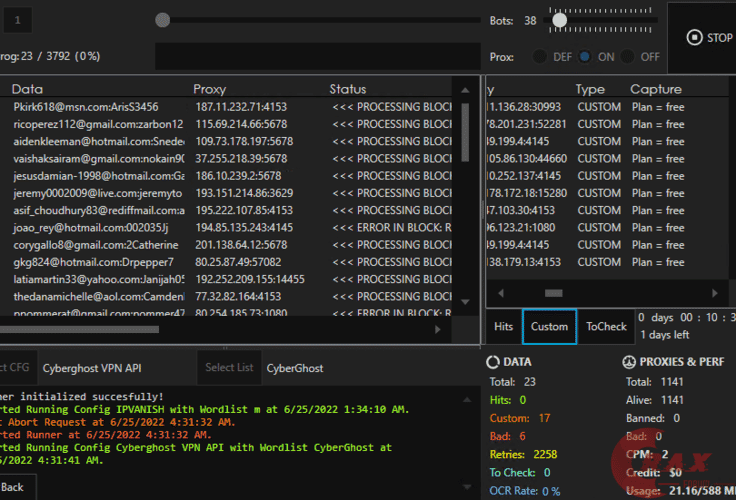Image resolution: width=736 pixels, height=500 pixels.
Task: Open the ToCheck tab
Action: 606,326
